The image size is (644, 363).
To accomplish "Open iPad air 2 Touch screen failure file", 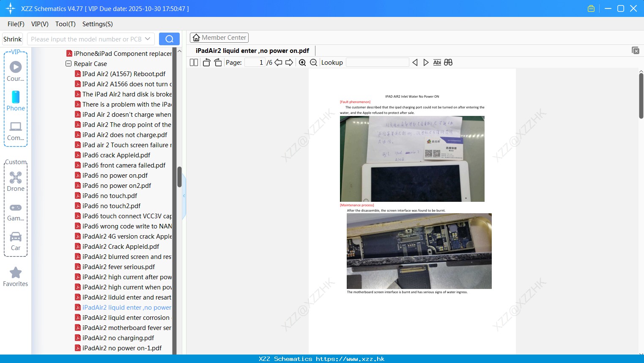I will coord(123,145).
